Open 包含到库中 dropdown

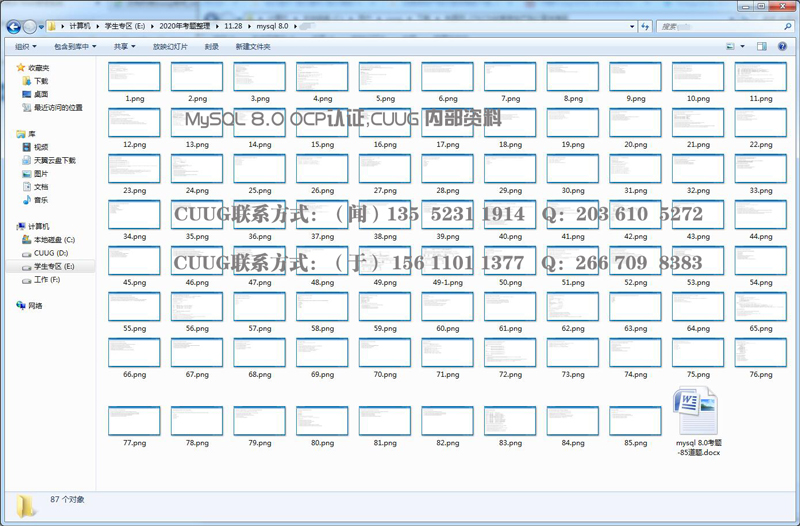tap(75, 46)
